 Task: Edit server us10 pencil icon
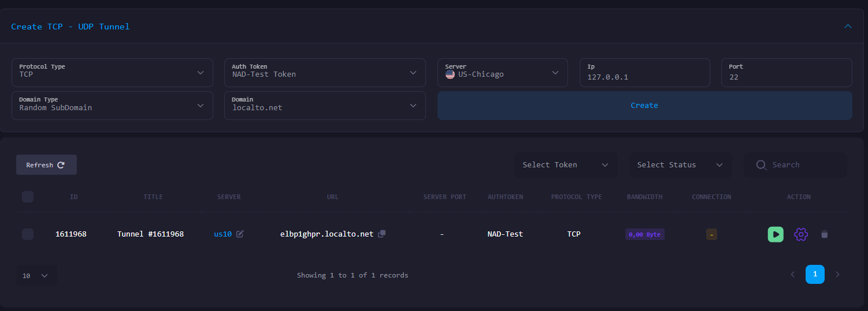[240, 234]
